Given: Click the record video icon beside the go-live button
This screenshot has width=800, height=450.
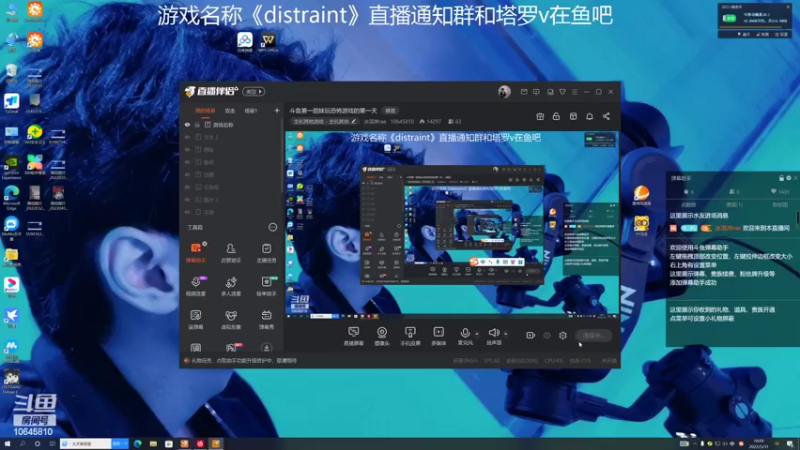Looking at the screenshot, I should point(531,335).
